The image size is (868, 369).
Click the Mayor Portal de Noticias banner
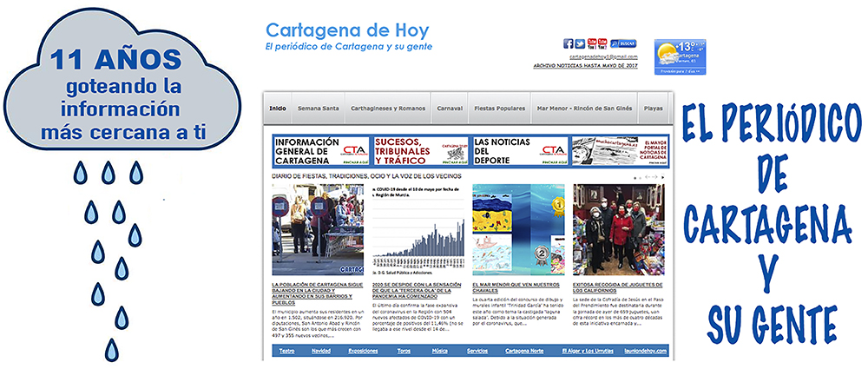pyautogui.click(x=620, y=151)
